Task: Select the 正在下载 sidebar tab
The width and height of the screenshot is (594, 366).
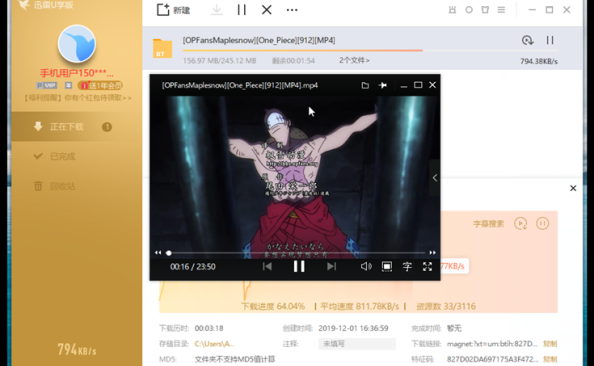Action: (77, 127)
